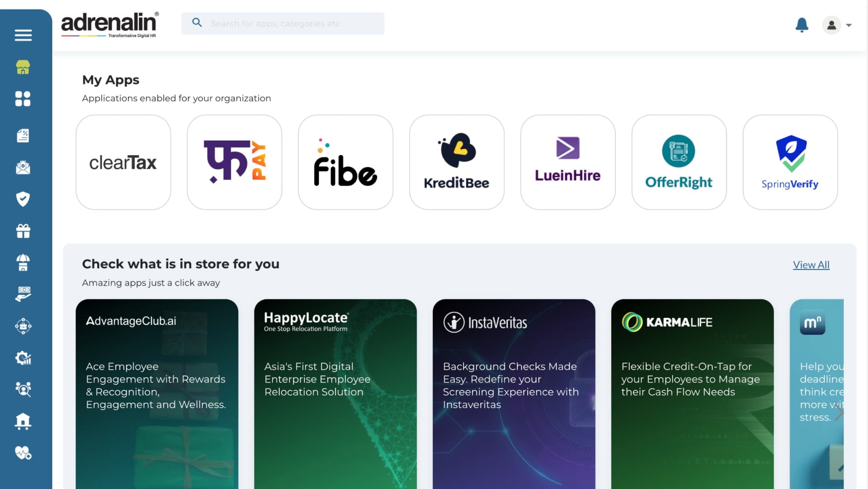Image resolution: width=868 pixels, height=489 pixels.
Task: Click the search magnifier icon
Action: [197, 23]
